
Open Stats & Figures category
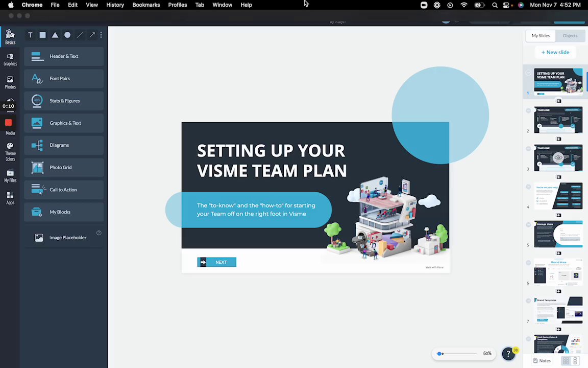[64, 101]
